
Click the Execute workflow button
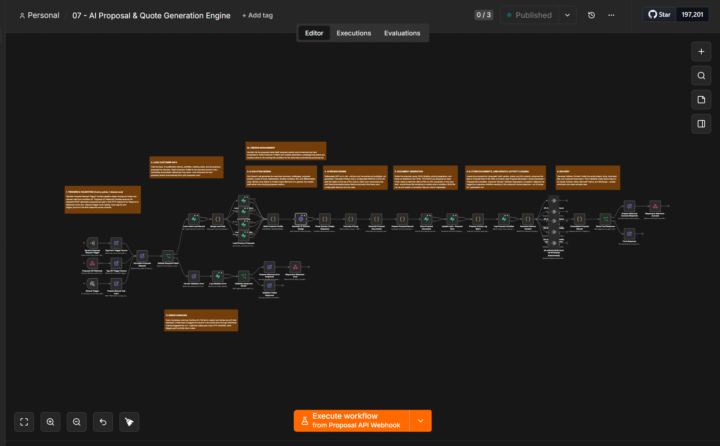pos(352,421)
